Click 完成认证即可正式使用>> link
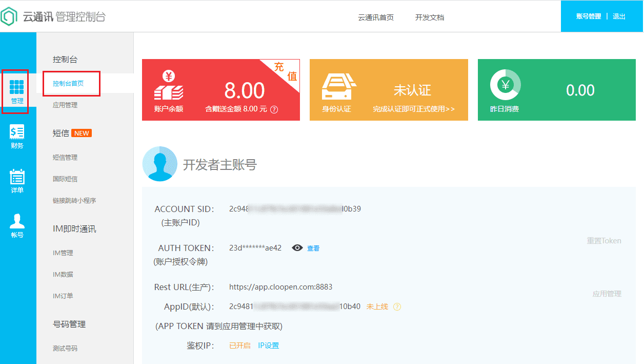The height and width of the screenshot is (364, 644). pyautogui.click(x=414, y=109)
